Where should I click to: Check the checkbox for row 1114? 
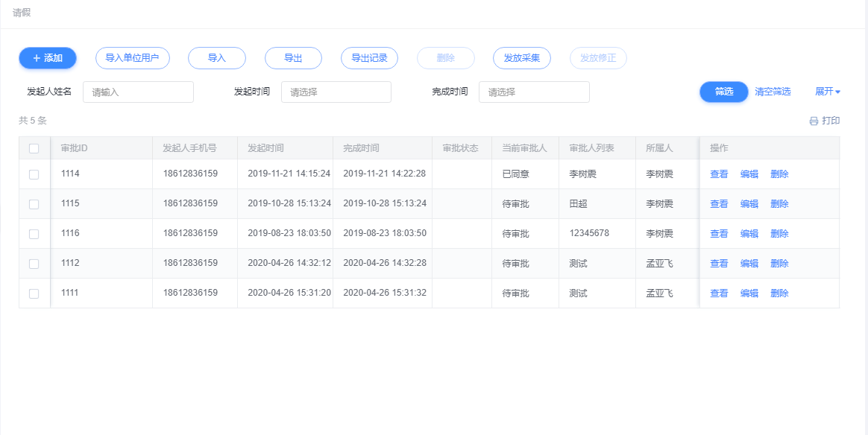[34, 174]
